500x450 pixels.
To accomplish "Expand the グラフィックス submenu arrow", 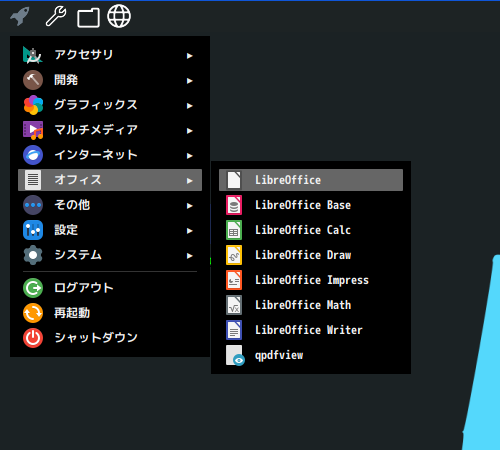I will [x=190, y=106].
